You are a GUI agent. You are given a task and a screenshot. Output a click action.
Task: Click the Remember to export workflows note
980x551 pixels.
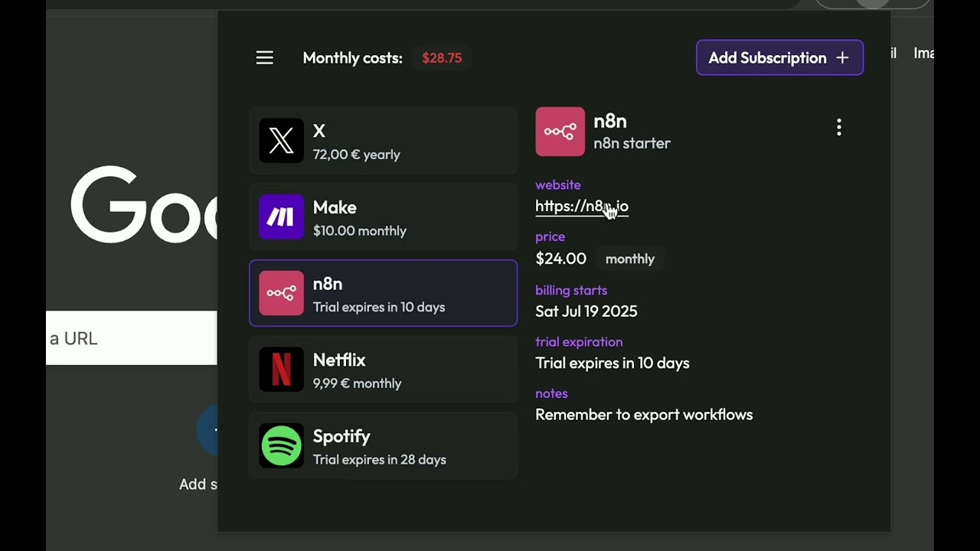[644, 415]
